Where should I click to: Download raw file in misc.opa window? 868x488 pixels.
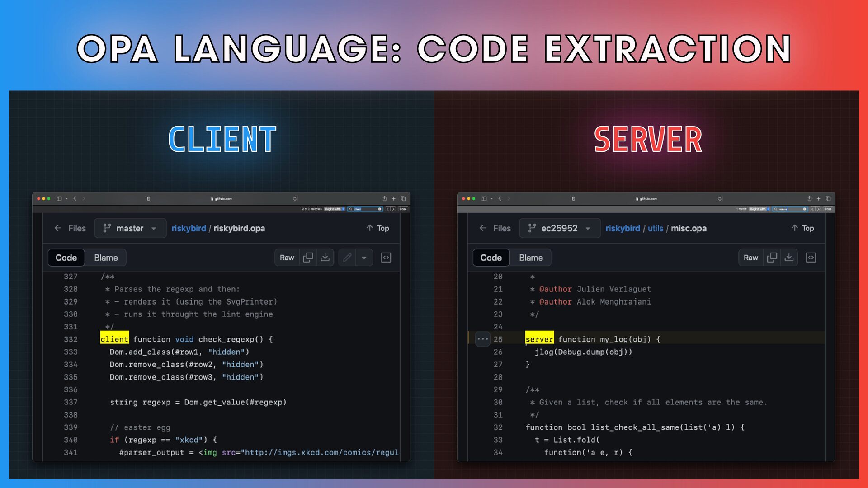pyautogui.click(x=789, y=258)
